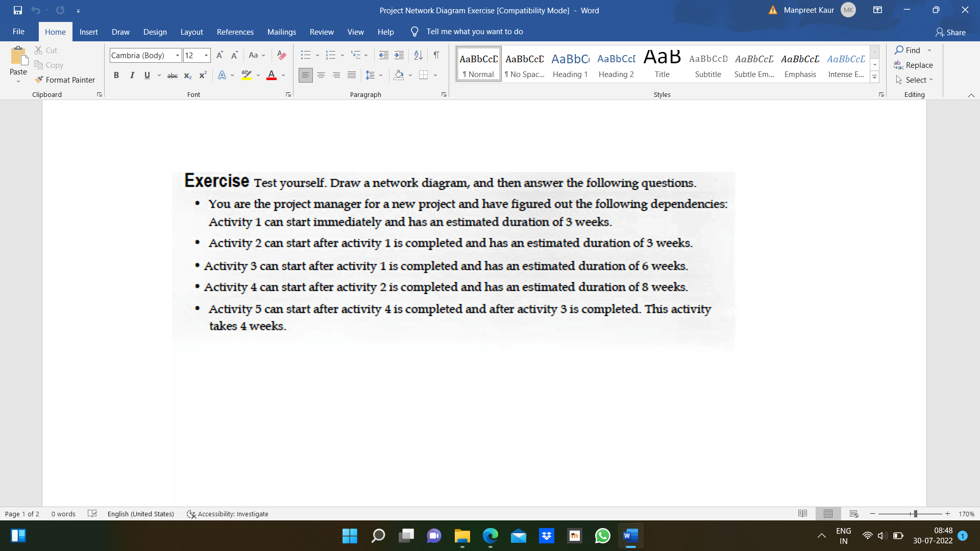Apply strikethrough formatting
The image size is (980, 551).
tap(172, 75)
